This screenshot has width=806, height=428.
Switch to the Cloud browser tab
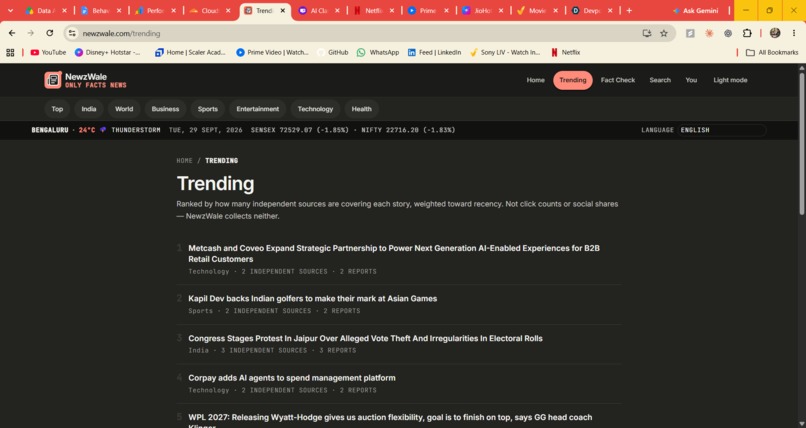(x=210, y=10)
